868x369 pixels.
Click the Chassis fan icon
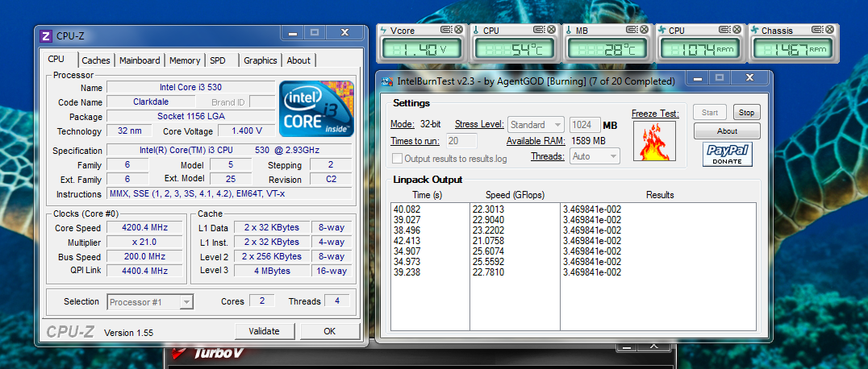pos(755,31)
